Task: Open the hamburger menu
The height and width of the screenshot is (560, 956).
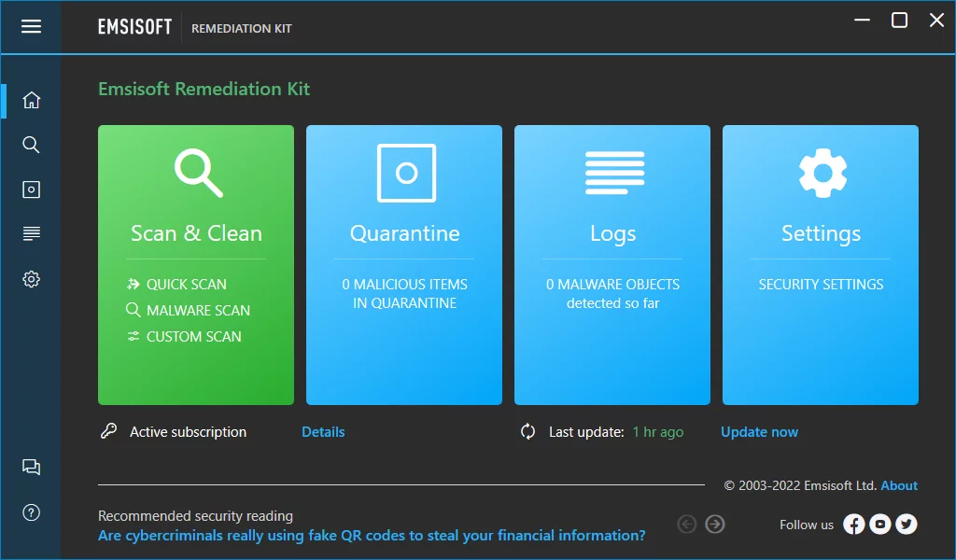Action: click(31, 27)
